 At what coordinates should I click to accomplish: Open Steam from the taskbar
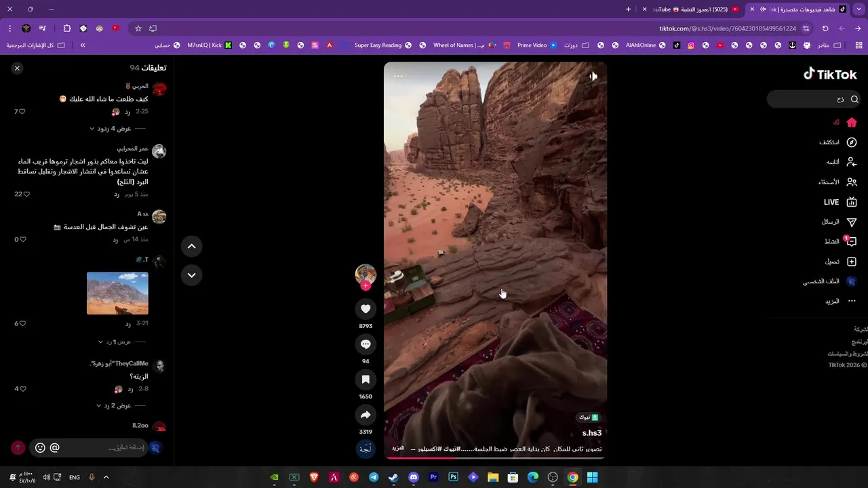click(x=393, y=477)
